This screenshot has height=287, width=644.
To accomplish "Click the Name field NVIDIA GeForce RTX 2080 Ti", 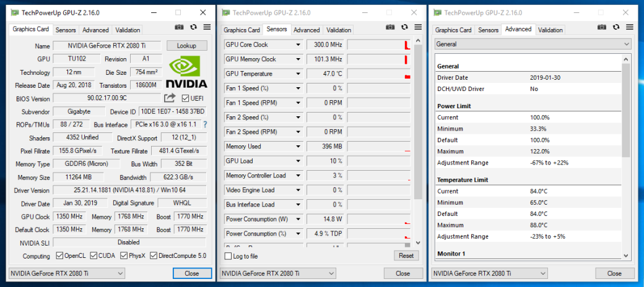I will click(108, 46).
